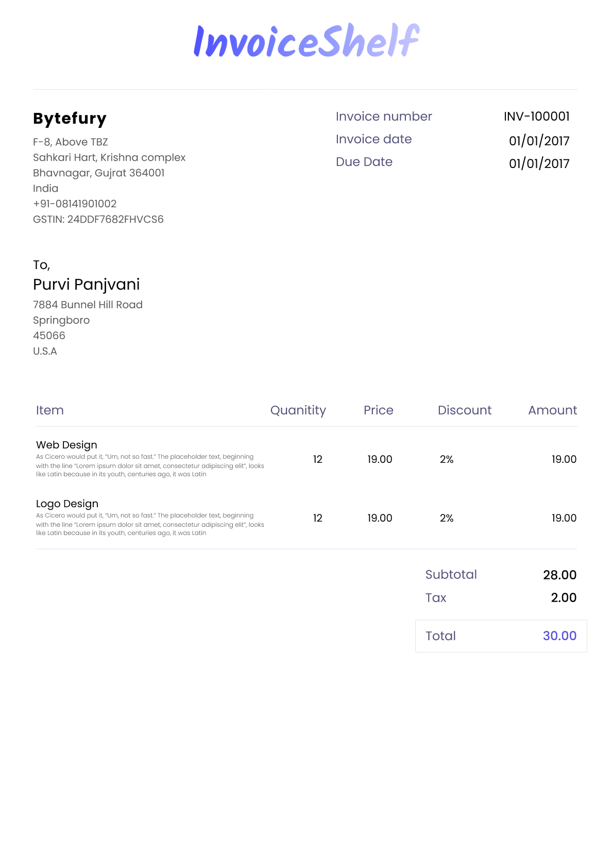
Task: Click the Amount column header
Action: point(552,410)
